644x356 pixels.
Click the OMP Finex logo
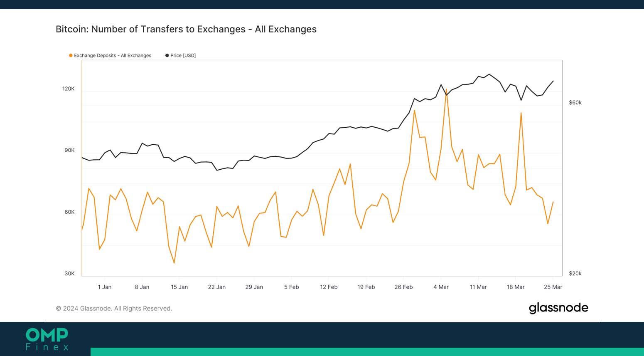click(x=47, y=339)
